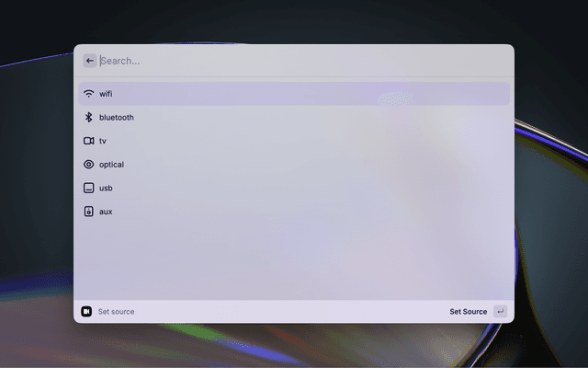Click the optical eye icon
Screen dimensions: 588x368
tap(89, 165)
